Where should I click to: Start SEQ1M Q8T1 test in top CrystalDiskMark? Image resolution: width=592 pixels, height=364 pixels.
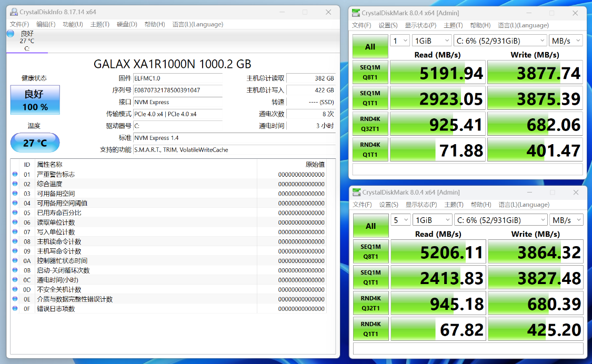coord(370,72)
